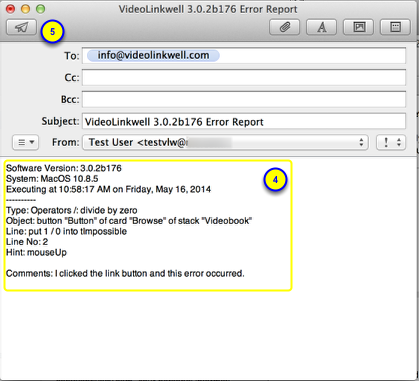Image resolution: width=419 pixels, height=381 pixels.
Task: Send the message with paper plane button
Action: tap(21, 27)
